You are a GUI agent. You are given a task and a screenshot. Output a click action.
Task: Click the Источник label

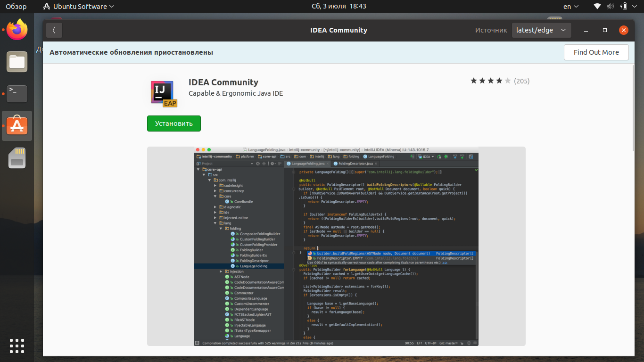click(x=491, y=30)
